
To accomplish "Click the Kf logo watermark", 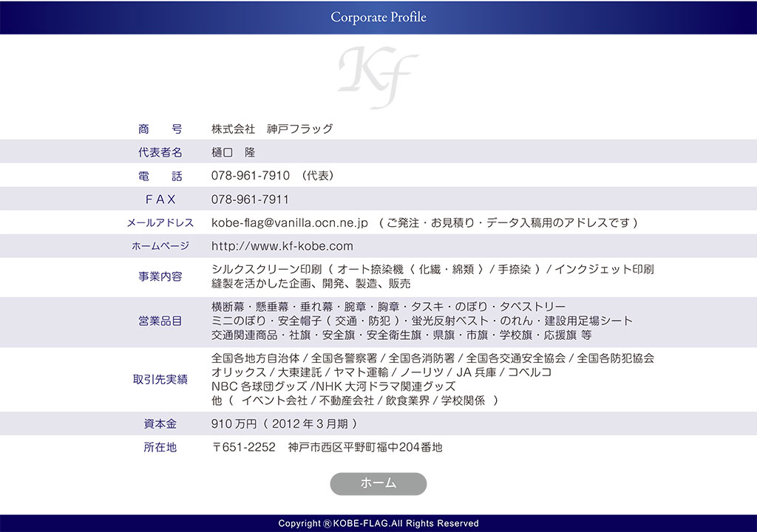I will (378, 76).
